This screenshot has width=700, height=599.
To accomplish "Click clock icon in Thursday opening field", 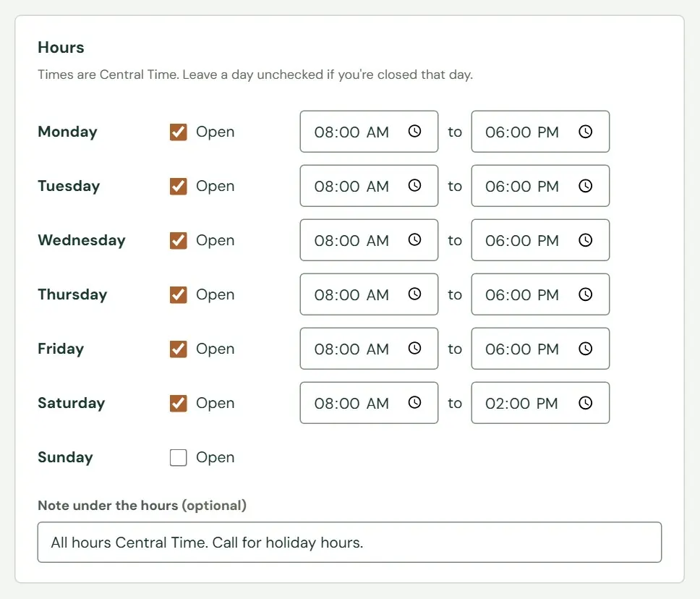I will pyautogui.click(x=415, y=294).
